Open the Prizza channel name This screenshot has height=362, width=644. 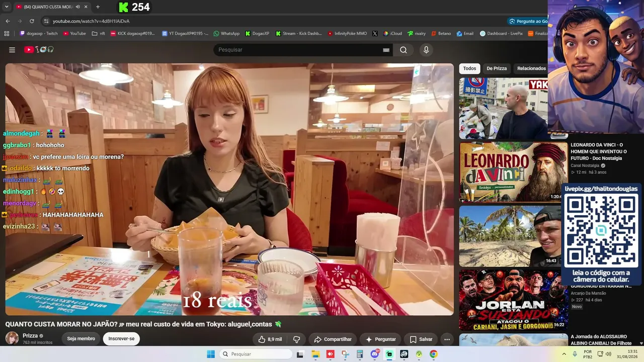(30, 335)
